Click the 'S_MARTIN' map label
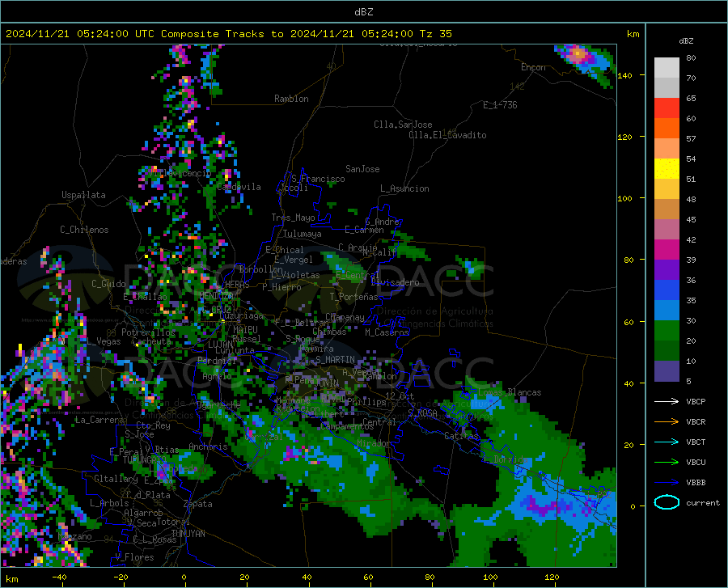Viewport: 728px width, 588px height. click(x=335, y=360)
